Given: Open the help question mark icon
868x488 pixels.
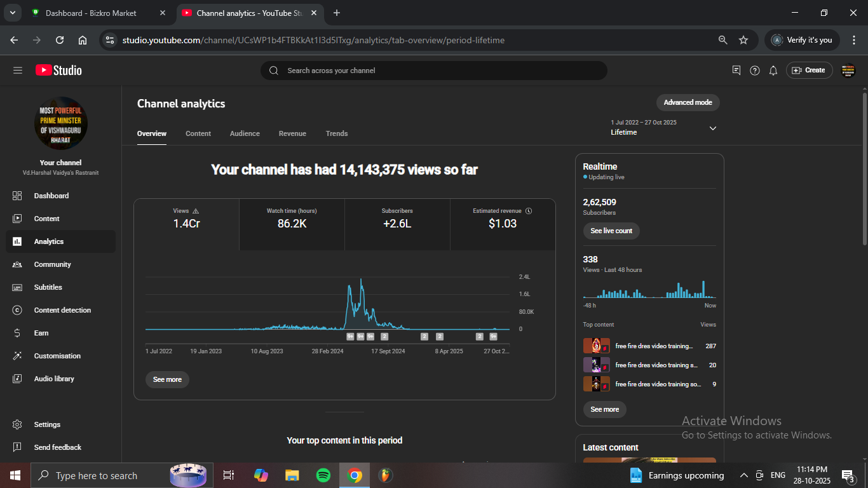Looking at the screenshot, I should 755,71.
